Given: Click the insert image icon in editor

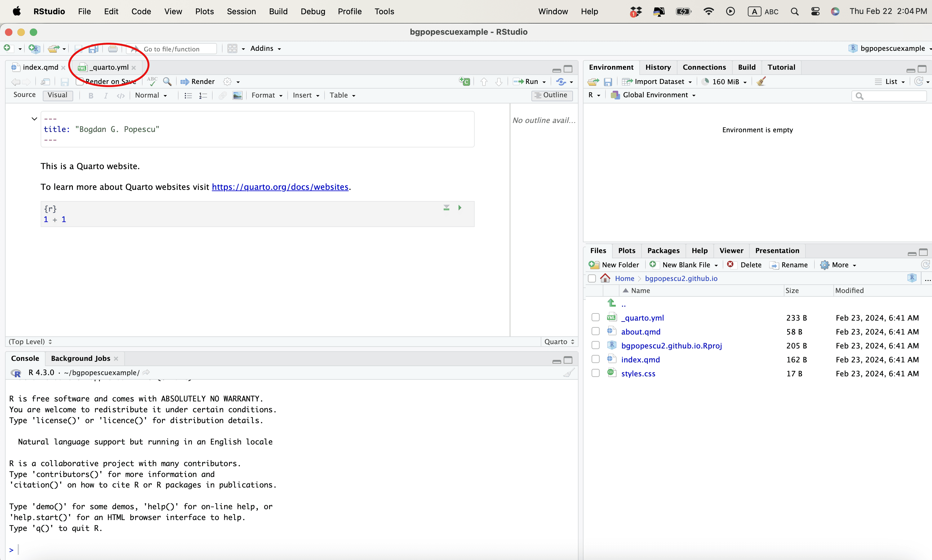Looking at the screenshot, I should [x=237, y=95].
